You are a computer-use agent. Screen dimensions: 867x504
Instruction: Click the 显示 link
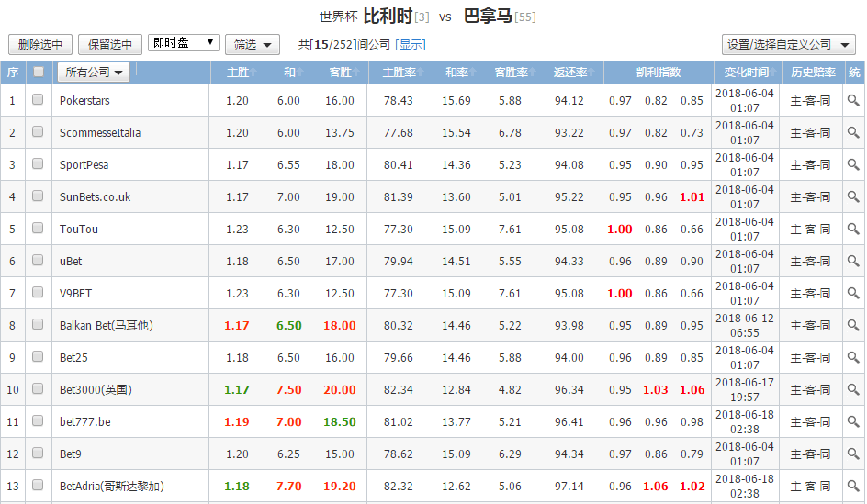point(411,44)
